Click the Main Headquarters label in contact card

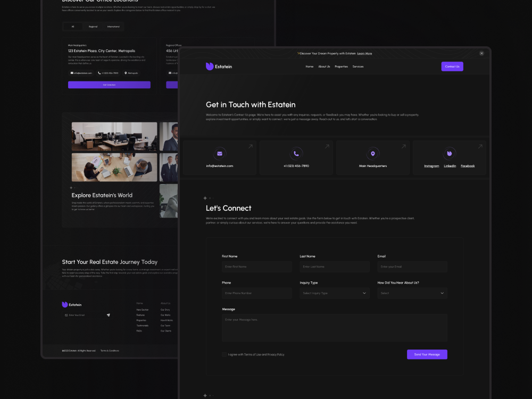click(x=373, y=166)
